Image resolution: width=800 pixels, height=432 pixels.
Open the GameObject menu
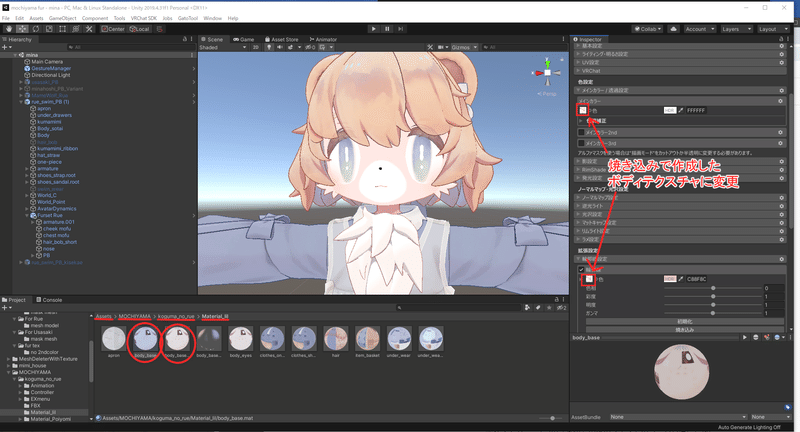(62, 18)
